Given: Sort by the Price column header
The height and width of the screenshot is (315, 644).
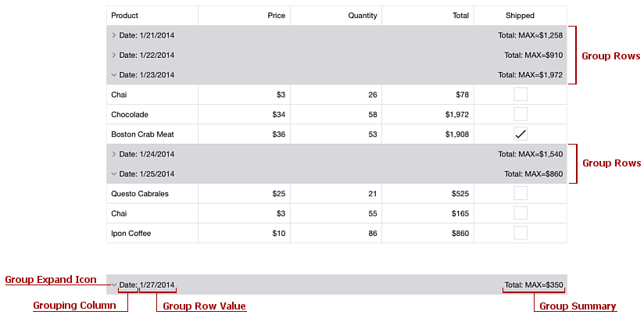Looking at the screenshot, I should (245, 16).
